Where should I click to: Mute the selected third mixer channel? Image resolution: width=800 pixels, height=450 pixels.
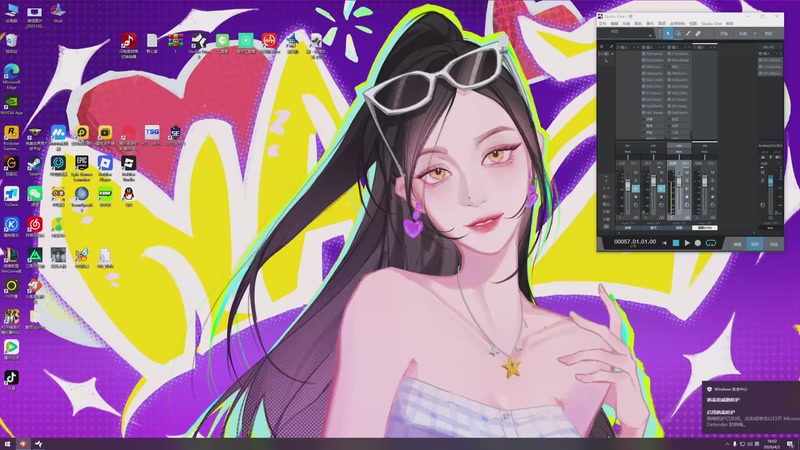(687, 172)
